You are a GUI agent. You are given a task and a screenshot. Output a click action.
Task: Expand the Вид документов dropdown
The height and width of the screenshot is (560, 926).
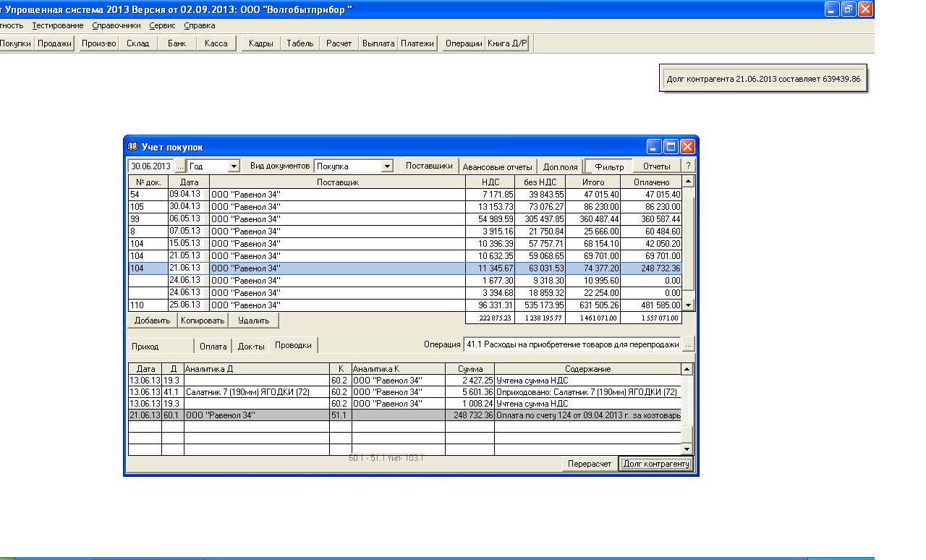click(x=387, y=166)
